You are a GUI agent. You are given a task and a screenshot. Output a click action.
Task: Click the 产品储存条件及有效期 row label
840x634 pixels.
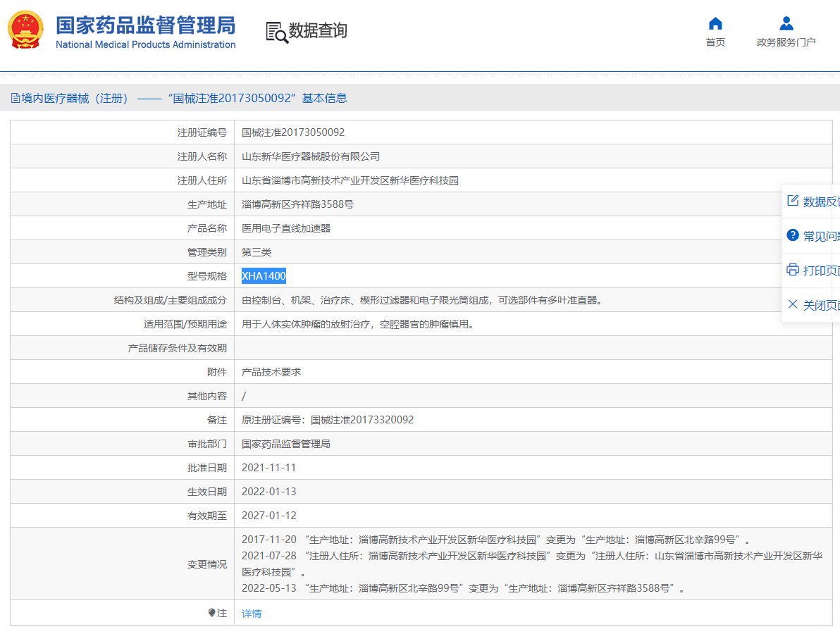click(x=178, y=348)
